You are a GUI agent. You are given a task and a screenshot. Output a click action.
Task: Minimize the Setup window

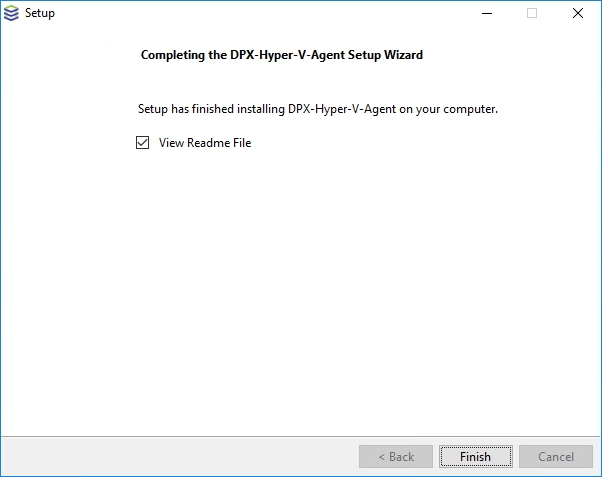pos(486,13)
